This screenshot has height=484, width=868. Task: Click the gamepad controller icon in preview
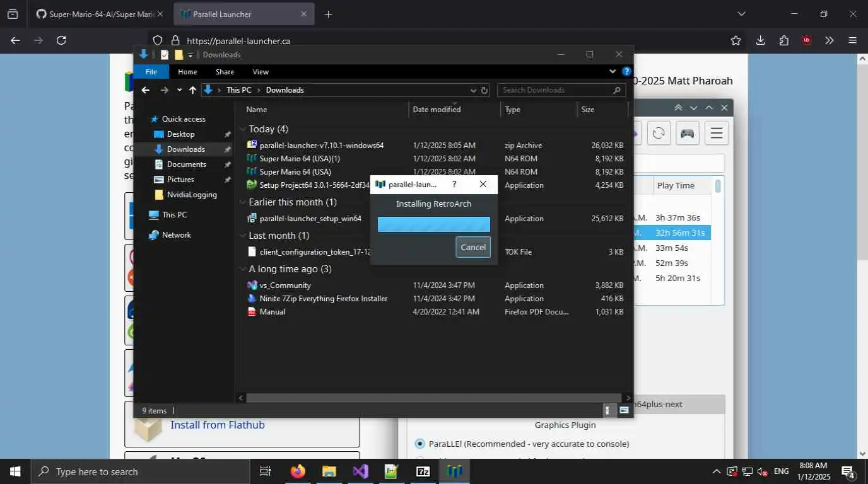687,133
